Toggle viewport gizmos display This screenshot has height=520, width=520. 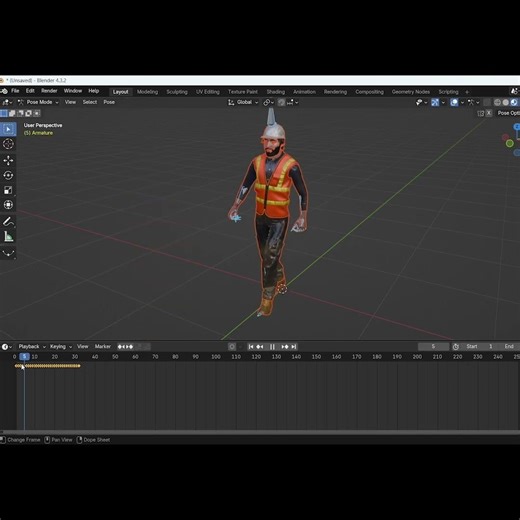(435, 102)
